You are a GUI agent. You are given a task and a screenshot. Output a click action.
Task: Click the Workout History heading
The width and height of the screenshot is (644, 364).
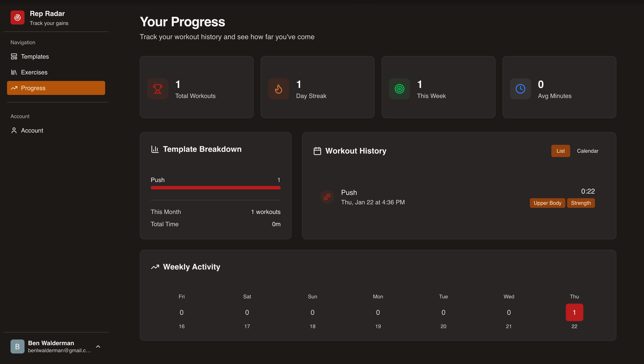356,151
